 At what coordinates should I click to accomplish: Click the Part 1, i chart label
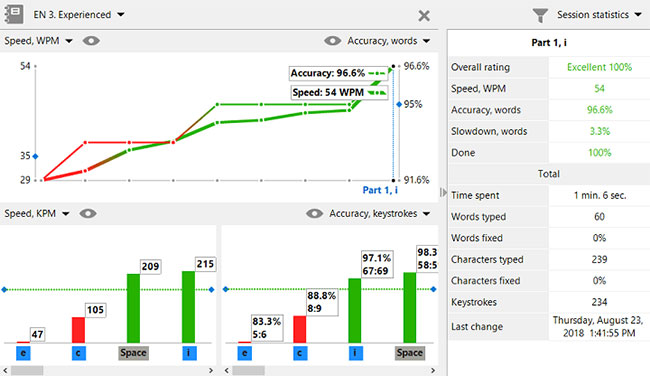pos(380,190)
